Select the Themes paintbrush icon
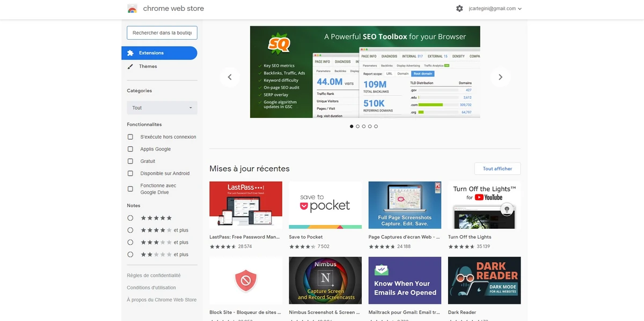Image resolution: width=644 pixels, height=321 pixels. (x=129, y=66)
